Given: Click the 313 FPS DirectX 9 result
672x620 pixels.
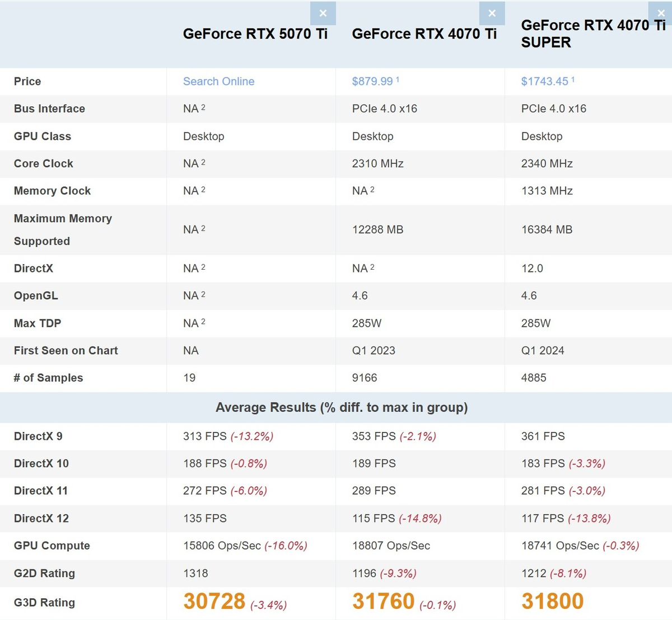Looking at the screenshot, I should [205, 436].
